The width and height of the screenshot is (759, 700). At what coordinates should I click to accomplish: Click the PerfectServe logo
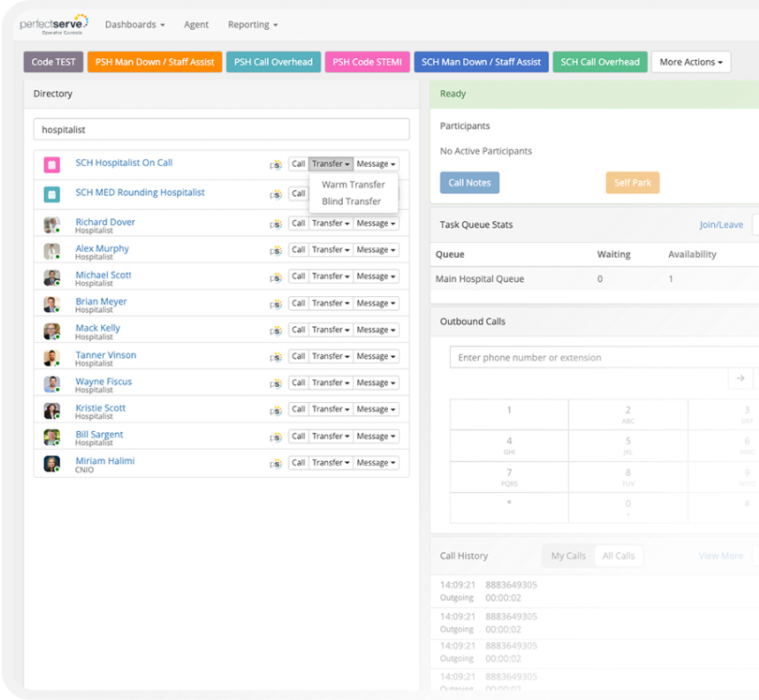coord(54,24)
